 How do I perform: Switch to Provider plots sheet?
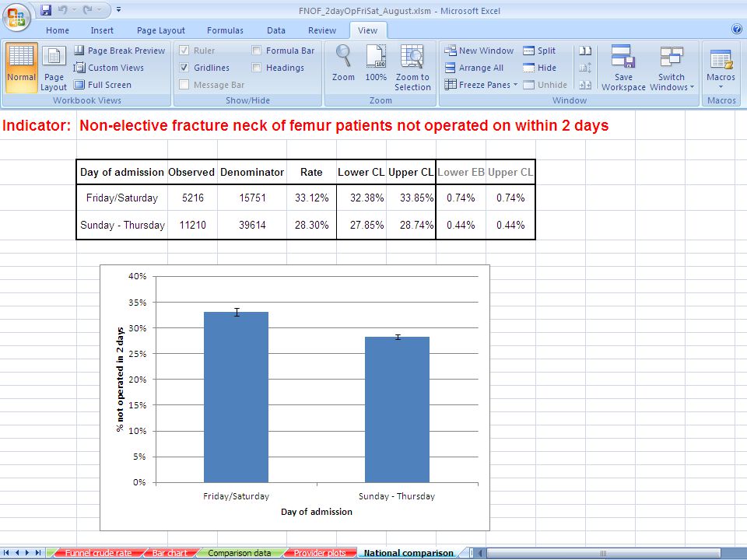click(320, 553)
